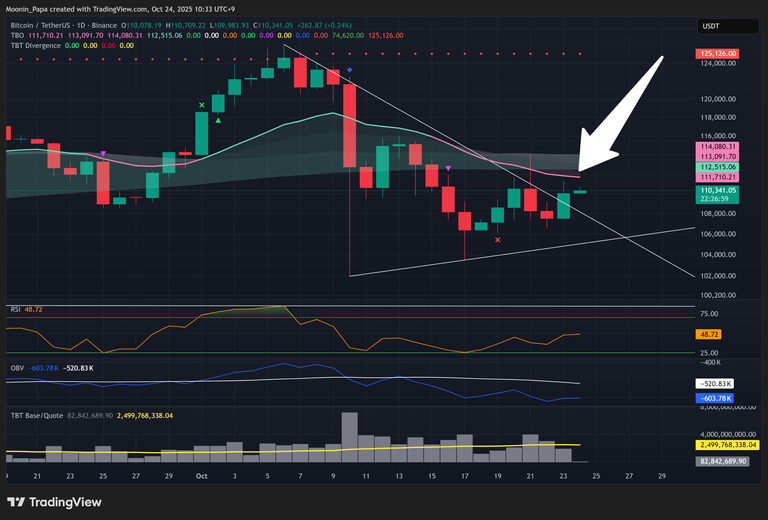Open the USDT currency selector
The image size is (768, 520).
click(711, 26)
